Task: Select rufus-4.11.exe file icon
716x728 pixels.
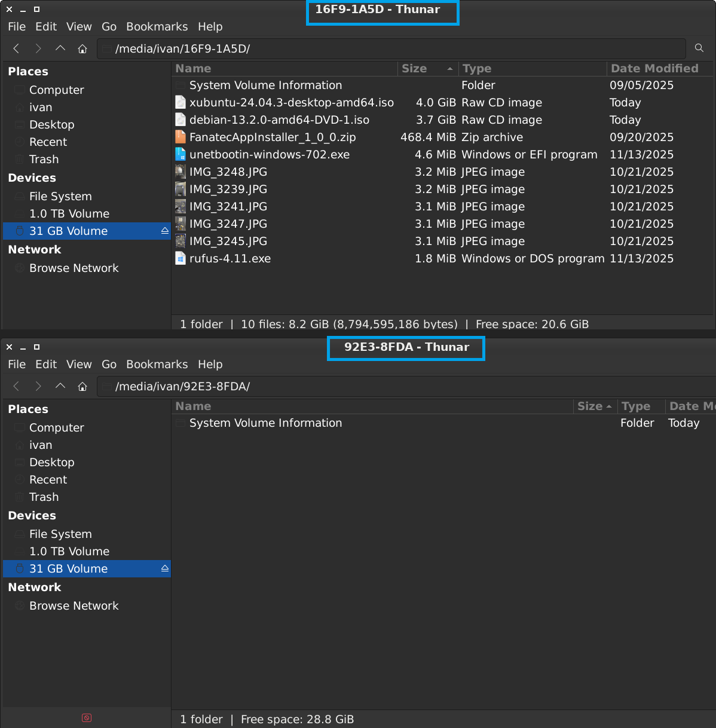Action: coord(180,258)
